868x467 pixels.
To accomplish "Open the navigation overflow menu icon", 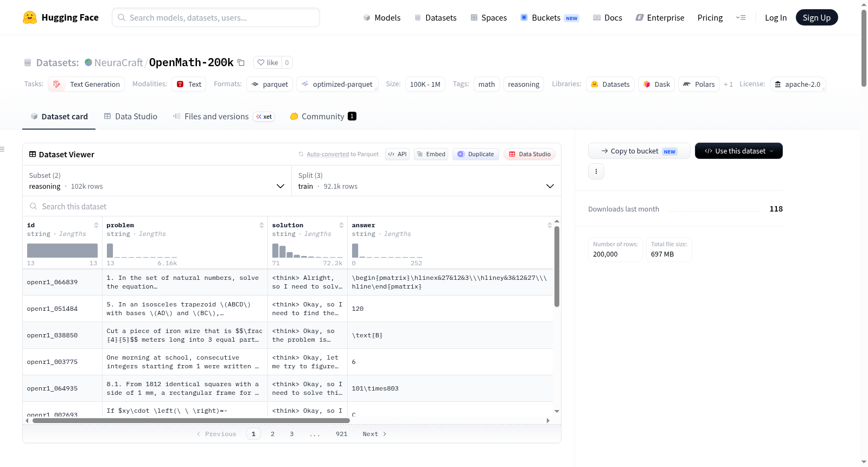I will coord(741,17).
